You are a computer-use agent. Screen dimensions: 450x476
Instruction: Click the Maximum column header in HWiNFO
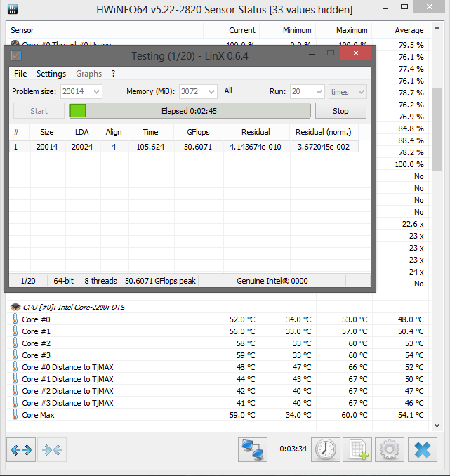click(x=344, y=30)
